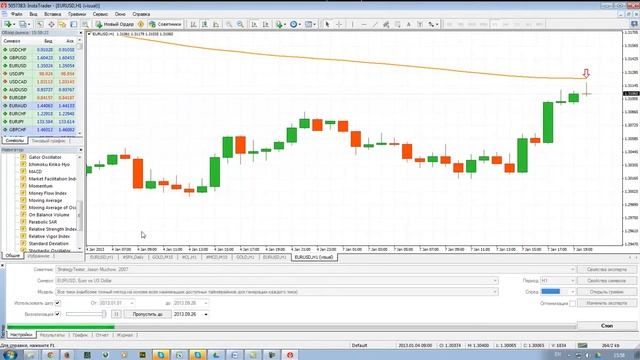Toggle the Data Window crosshair-circle icon
This screenshot has height=360, width=640.
point(51,24)
